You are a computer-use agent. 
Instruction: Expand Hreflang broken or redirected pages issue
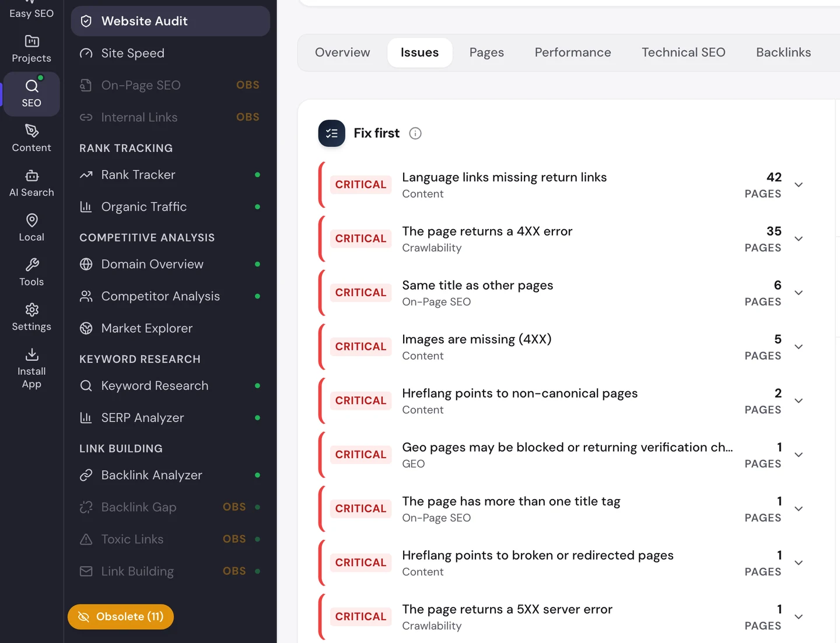click(x=799, y=563)
